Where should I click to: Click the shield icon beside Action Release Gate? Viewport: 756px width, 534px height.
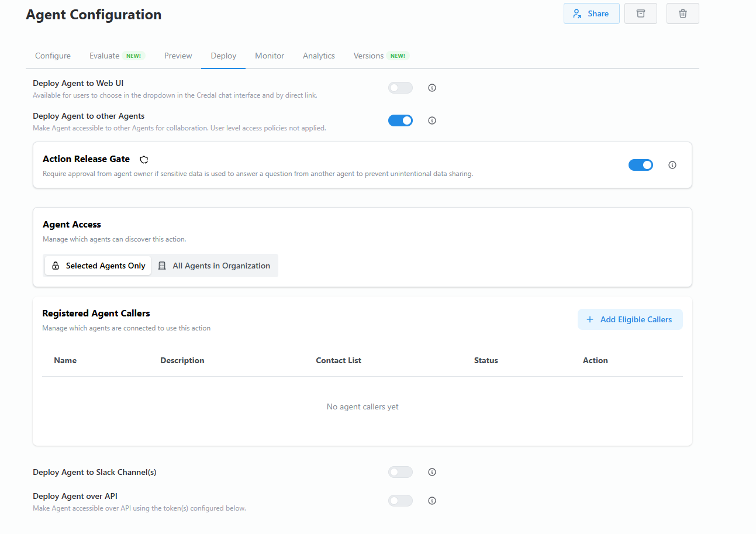point(143,159)
